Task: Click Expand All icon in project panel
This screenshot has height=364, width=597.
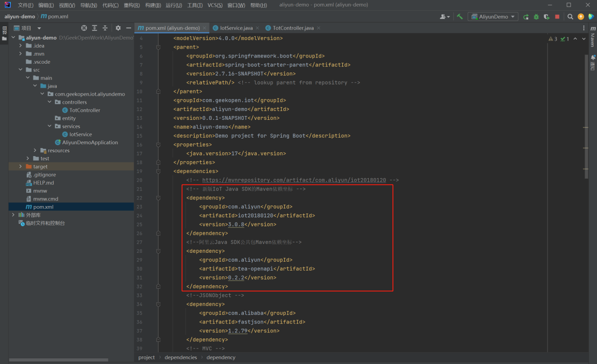Action: pyautogui.click(x=95, y=28)
